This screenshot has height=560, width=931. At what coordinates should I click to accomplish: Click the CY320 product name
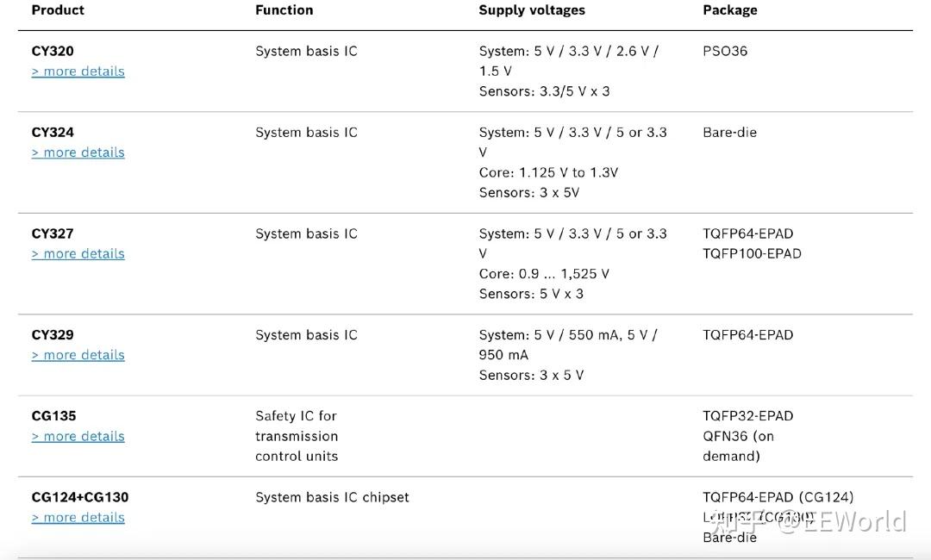pyautogui.click(x=53, y=52)
